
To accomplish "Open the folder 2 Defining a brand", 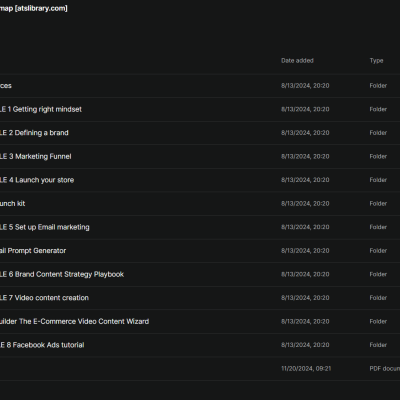I will click(x=34, y=133).
